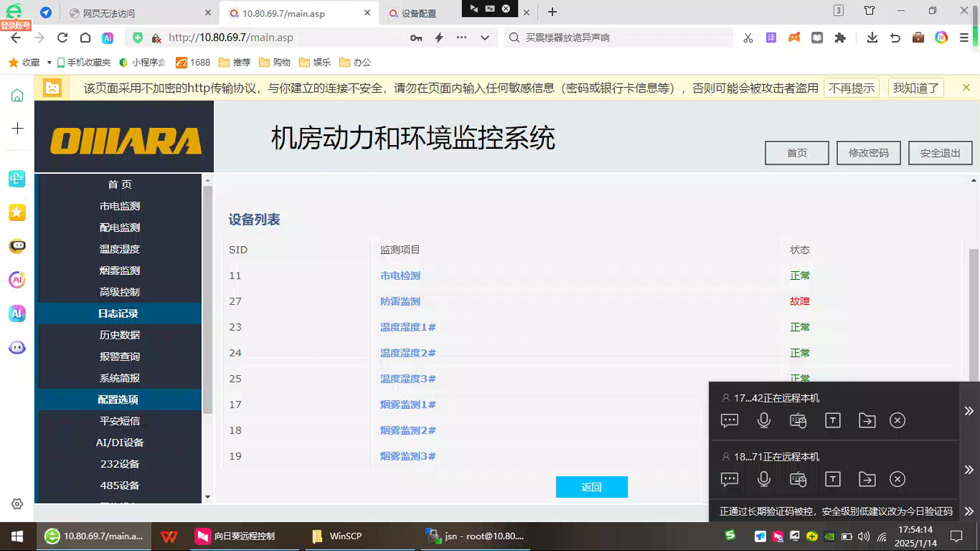The height and width of the screenshot is (551, 980).
Task: Open the 温度湿度2# device link
Action: (x=408, y=353)
